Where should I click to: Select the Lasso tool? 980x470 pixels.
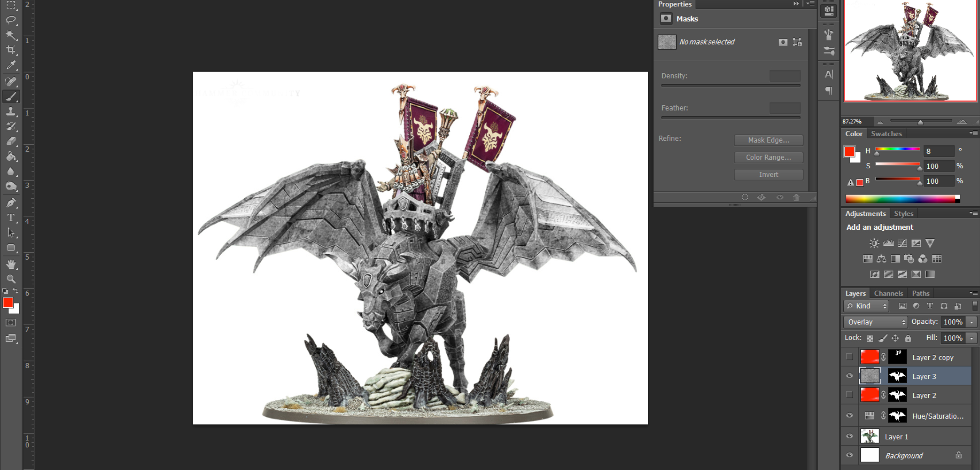pos(11,20)
